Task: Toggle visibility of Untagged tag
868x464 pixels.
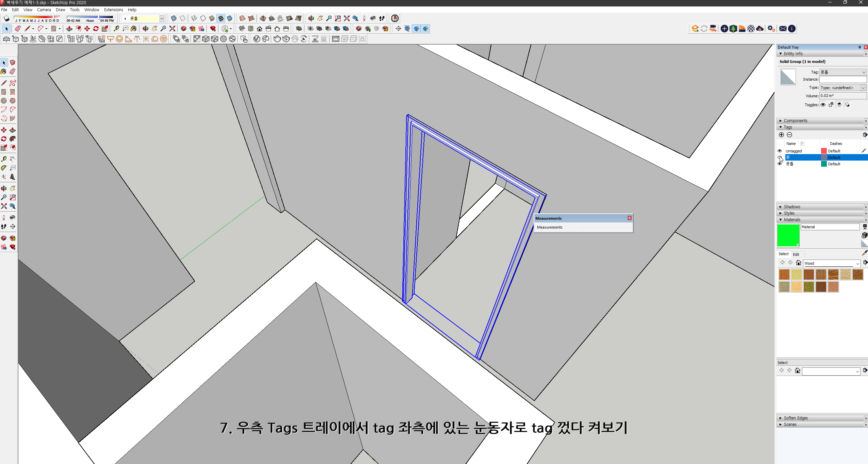Action: pos(780,151)
